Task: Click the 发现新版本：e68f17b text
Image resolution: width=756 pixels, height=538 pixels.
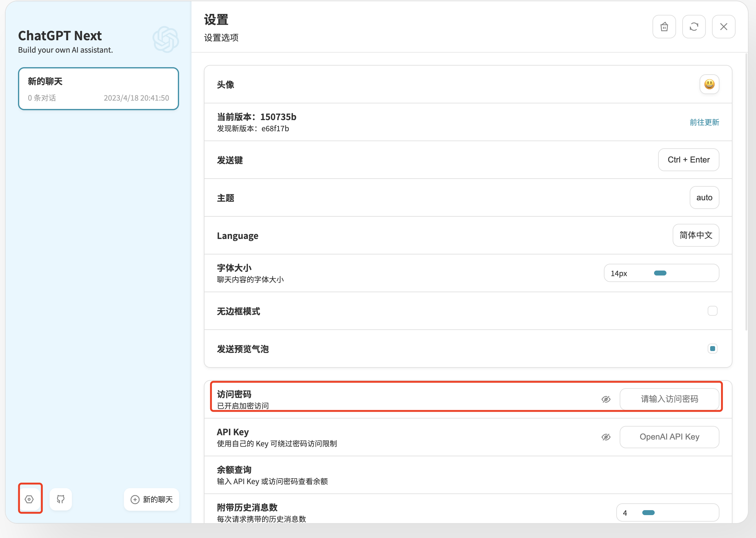Action: 253,128
